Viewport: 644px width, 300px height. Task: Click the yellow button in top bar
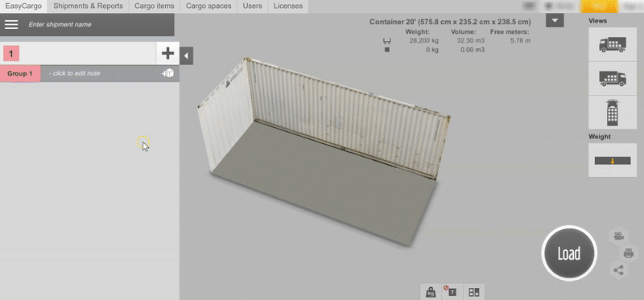coord(599,6)
